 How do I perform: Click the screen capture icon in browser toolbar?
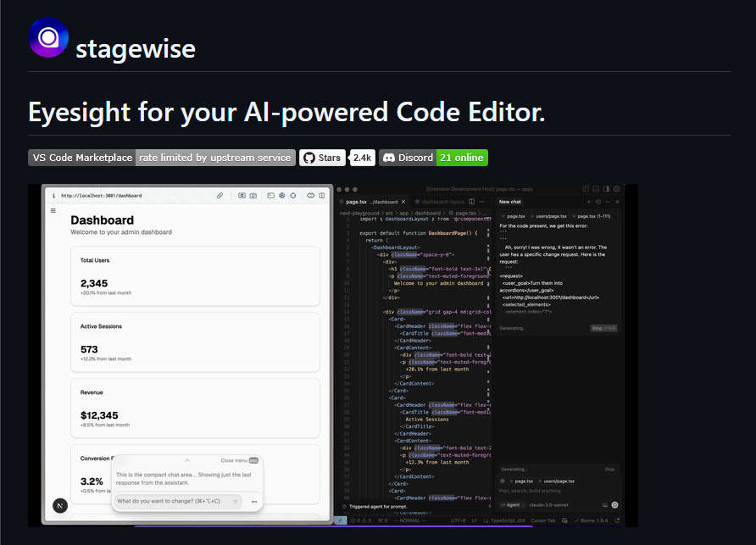pos(242,195)
